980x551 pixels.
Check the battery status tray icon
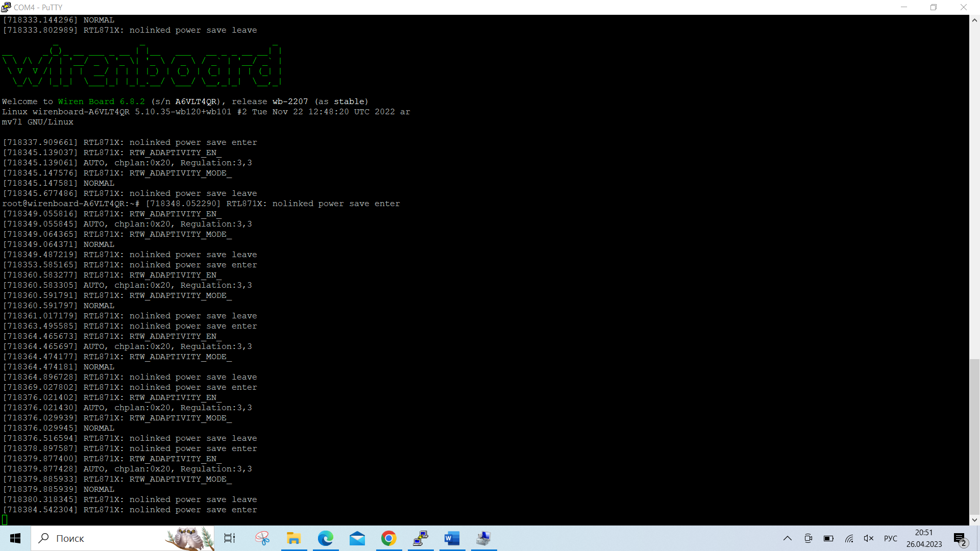click(x=828, y=538)
